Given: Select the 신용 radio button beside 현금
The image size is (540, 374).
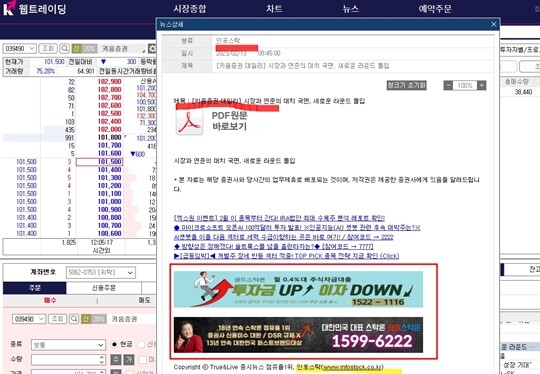Looking at the screenshot, I should coord(141,344).
